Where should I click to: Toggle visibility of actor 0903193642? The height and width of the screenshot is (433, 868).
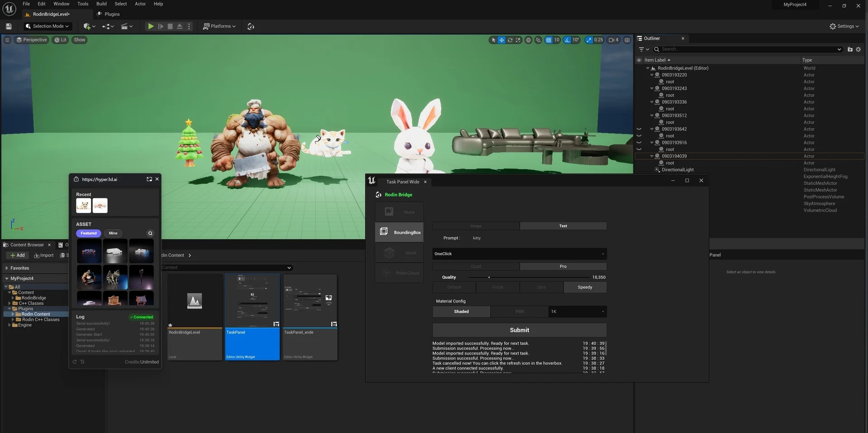[x=639, y=129]
